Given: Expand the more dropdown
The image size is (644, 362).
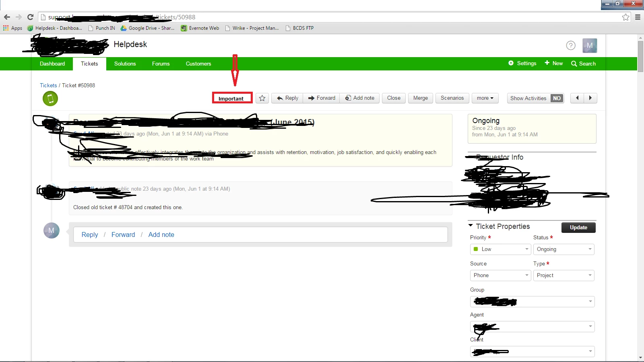Looking at the screenshot, I should (485, 98).
